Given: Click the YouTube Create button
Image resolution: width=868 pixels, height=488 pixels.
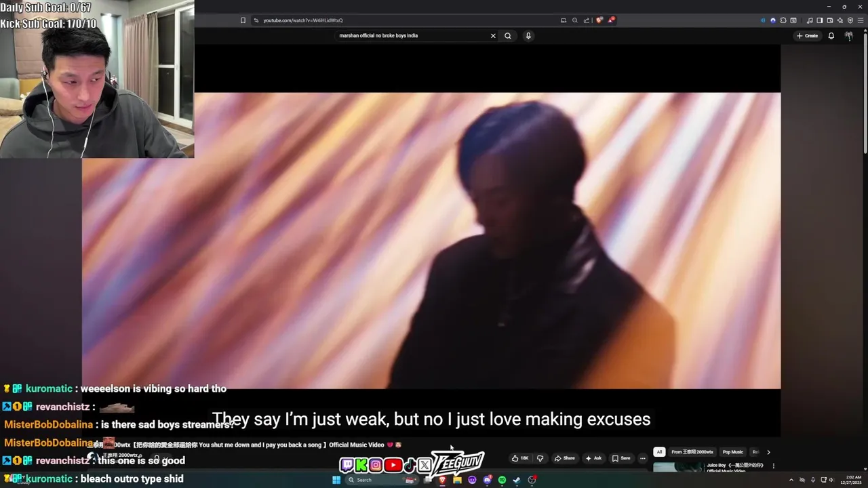Looking at the screenshot, I should point(807,35).
